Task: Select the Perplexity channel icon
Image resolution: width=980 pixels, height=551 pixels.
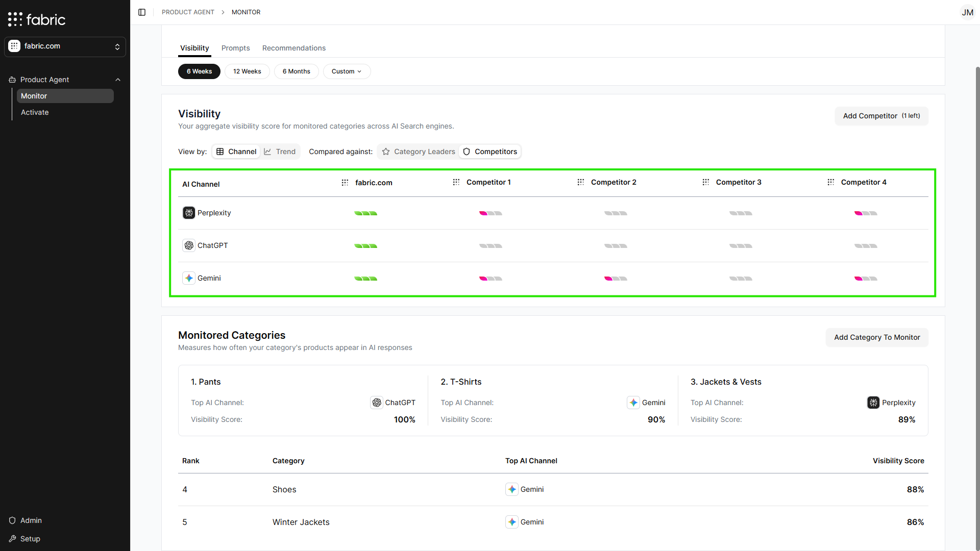Action: [x=189, y=213]
